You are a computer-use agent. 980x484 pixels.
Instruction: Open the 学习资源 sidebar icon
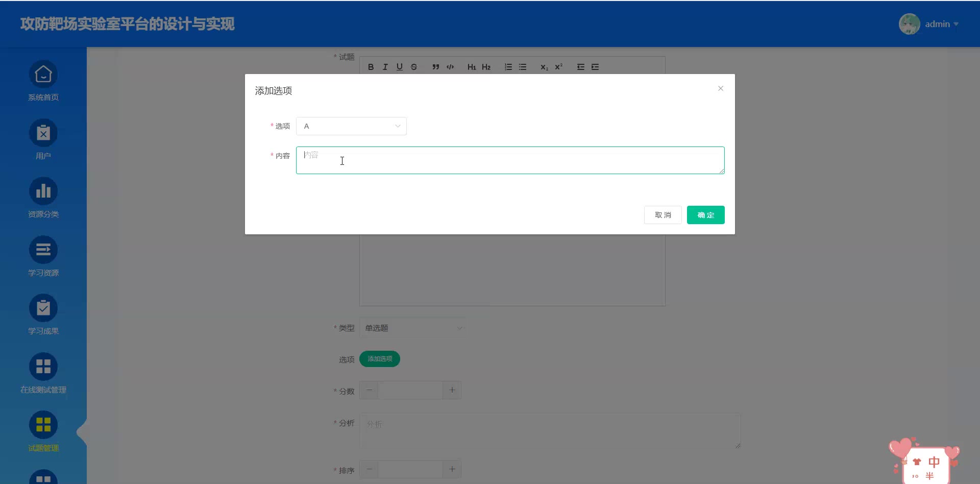coord(43,250)
